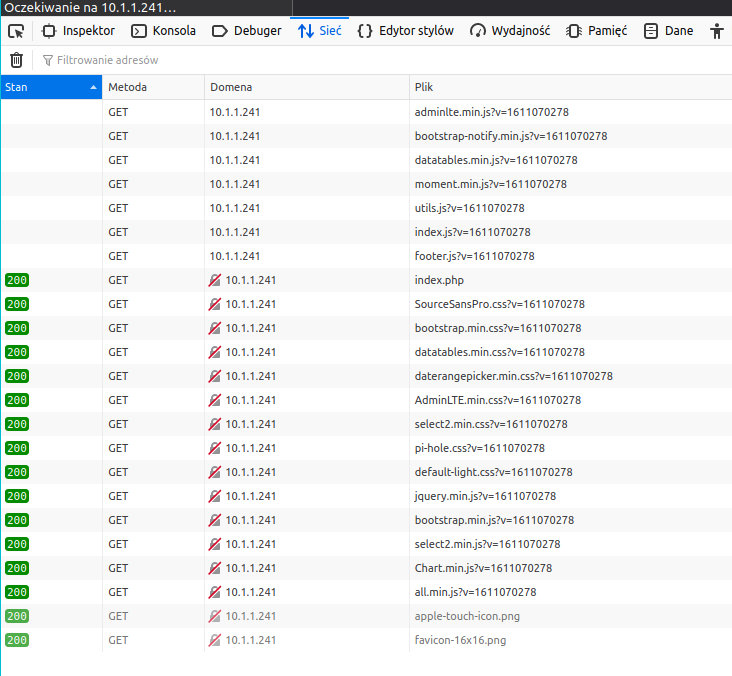
Task: Click insecure lock icon for select2.min.css row
Action: point(215,424)
